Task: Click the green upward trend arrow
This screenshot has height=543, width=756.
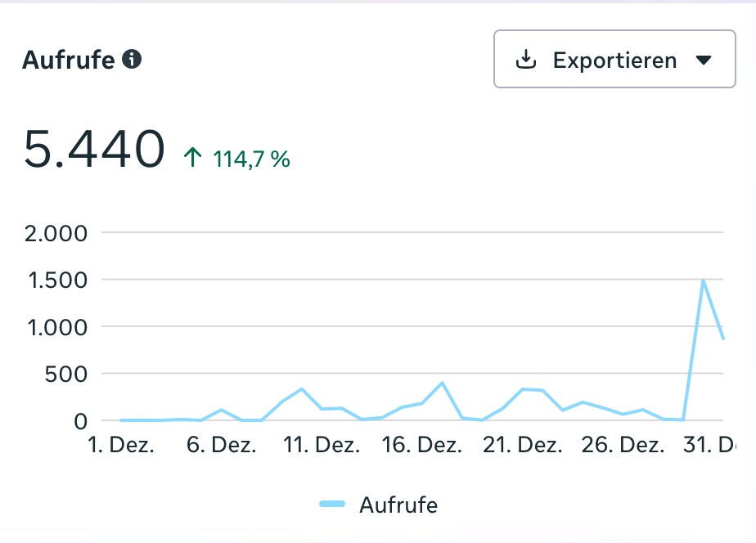Action: [x=193, y=158]
